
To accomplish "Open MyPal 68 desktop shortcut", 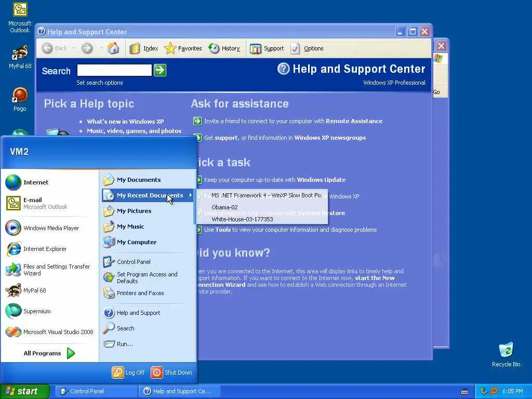I will click(20, 57).
